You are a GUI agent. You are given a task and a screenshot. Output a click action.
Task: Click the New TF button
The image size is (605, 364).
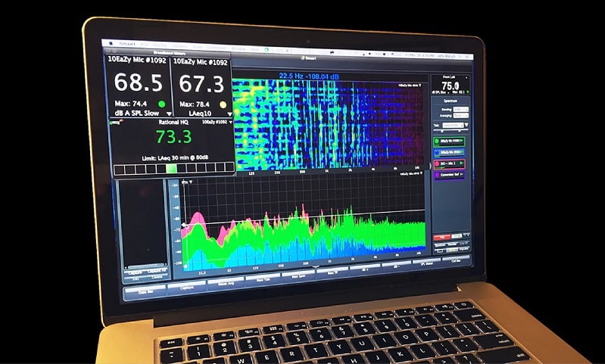(x=332, y=272)
